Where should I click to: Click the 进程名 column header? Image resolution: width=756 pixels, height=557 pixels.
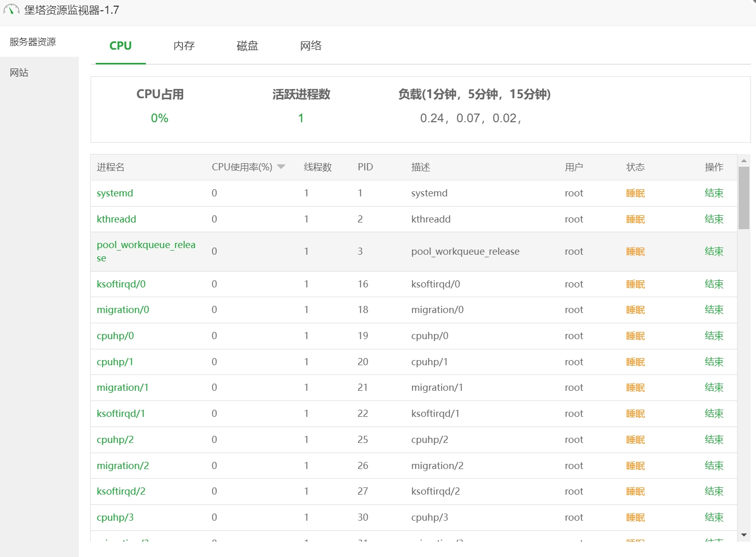111,167
